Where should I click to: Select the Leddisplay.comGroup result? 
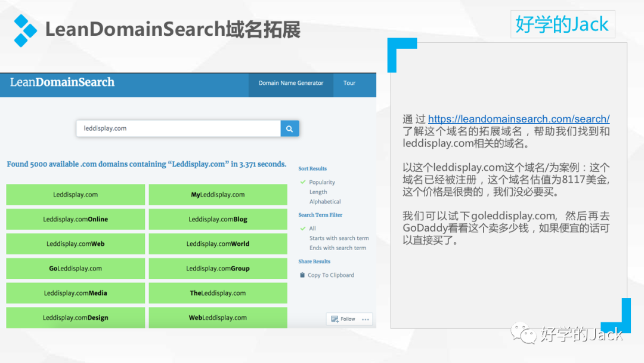tap(218, 269)
